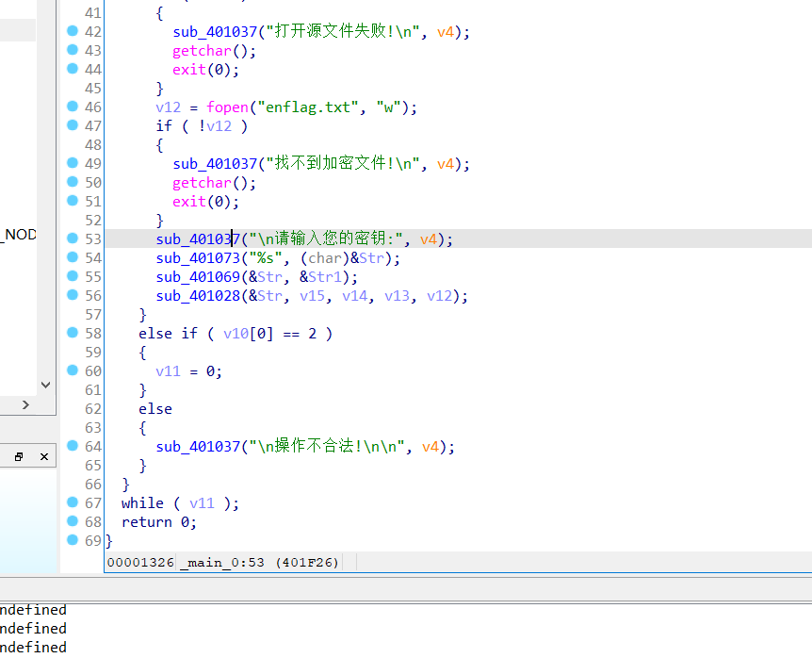Image resolution: width=812 pixels, height=658 pixels.
Task: Click the "else" keyword on line 62
Action: click(x=155, y=409)
